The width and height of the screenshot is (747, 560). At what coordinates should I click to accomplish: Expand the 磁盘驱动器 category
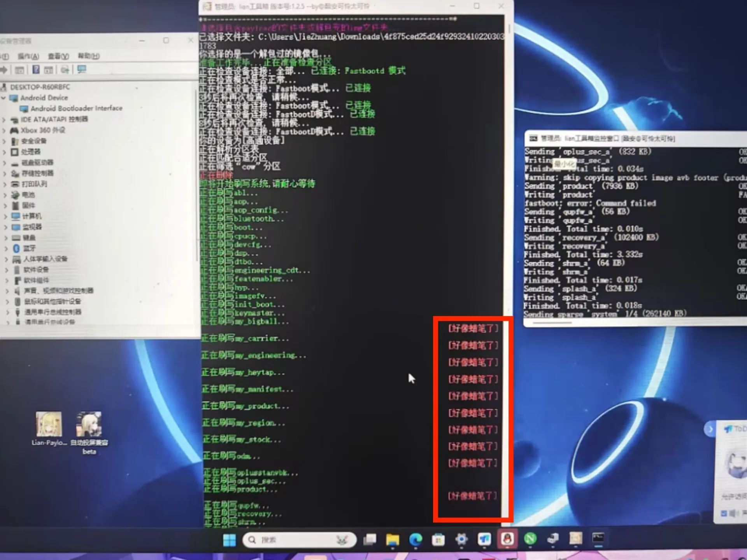[4, 163]
